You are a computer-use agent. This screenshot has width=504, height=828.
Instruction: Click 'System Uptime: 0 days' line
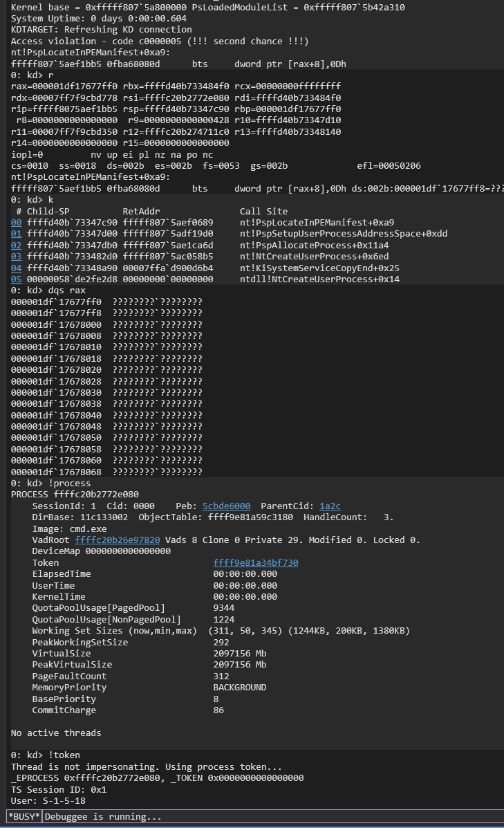point(99,19)
